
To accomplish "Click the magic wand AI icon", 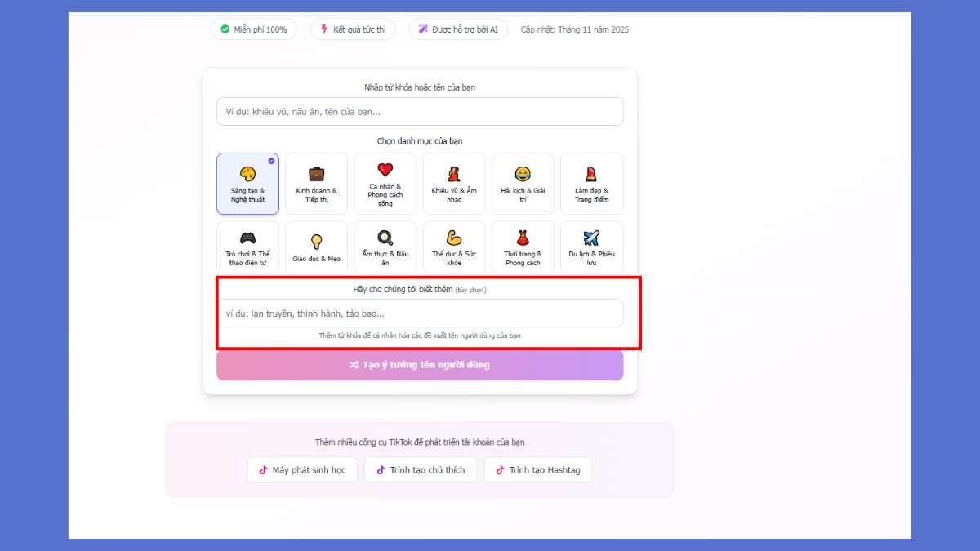I will 423,29.
